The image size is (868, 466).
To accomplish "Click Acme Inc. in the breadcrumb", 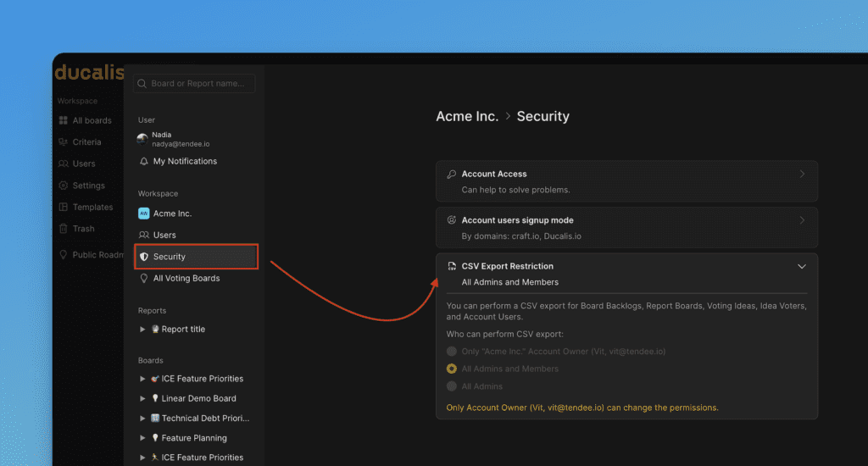I will click(x=467, y=116).
